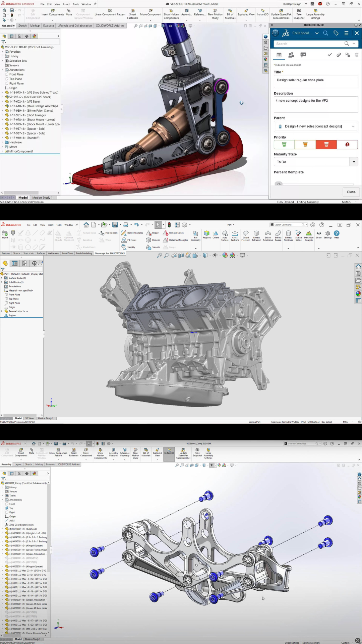Toggle the Show eye tool in Geomagic ribbon

pos(319,235)
